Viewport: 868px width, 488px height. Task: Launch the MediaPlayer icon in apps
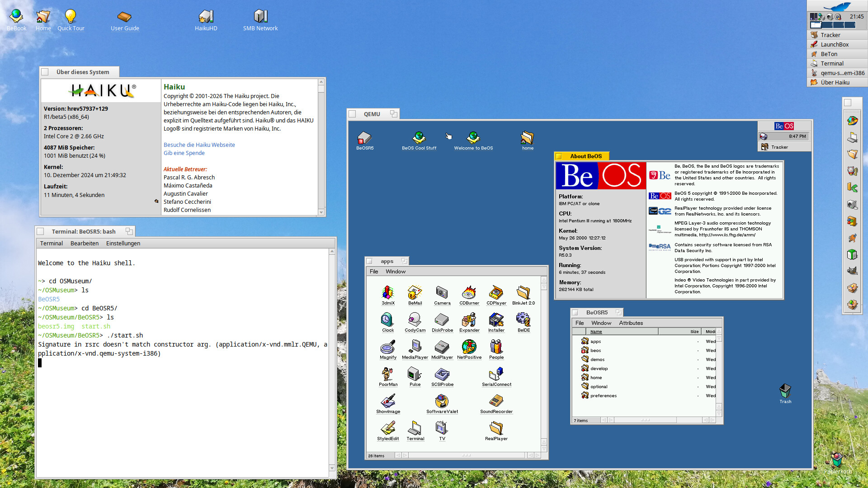click(x=415, y=347)
